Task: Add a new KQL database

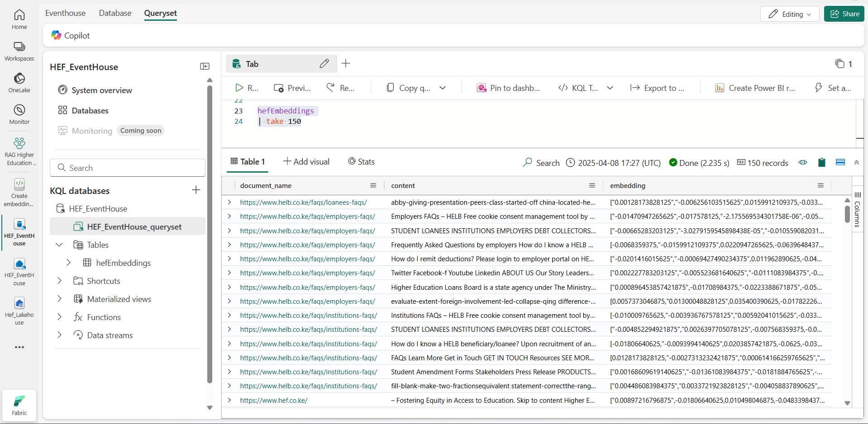Action: coord(196,190)
